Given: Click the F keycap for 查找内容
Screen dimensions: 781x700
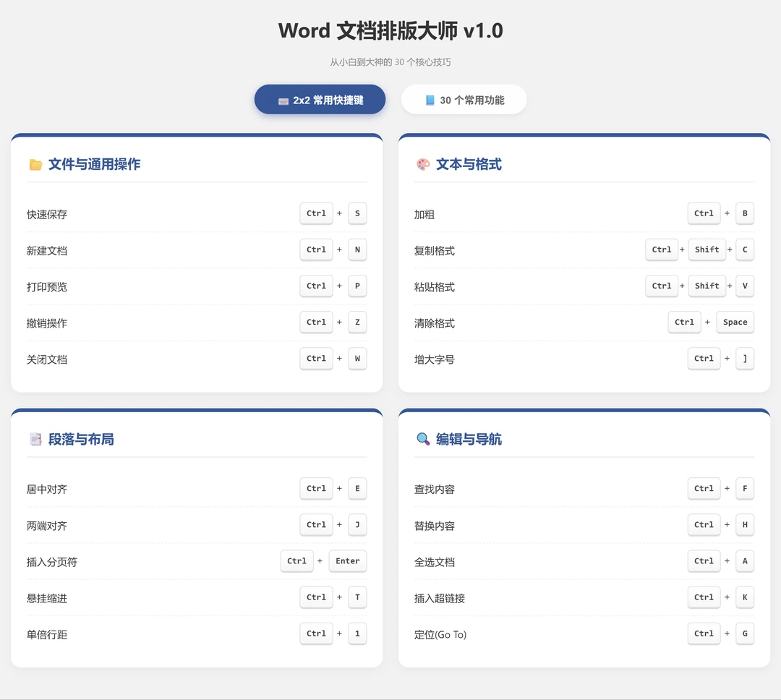Looking at the screenshot, I should (x=745, y=488).
